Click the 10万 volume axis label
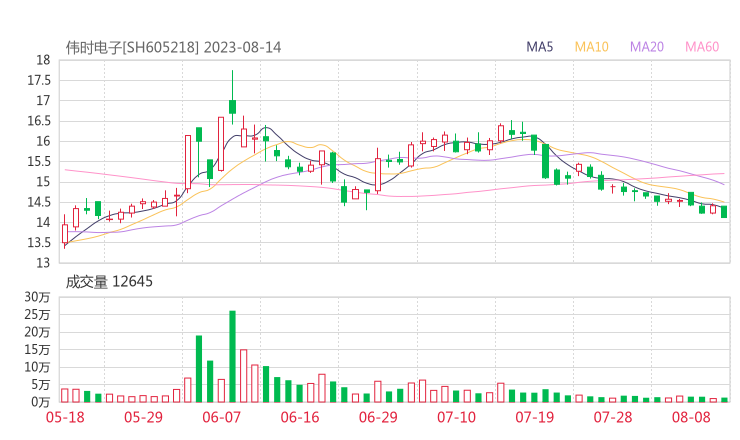The height and width of the screenshot is (440, 740). [x=37, y=367]
